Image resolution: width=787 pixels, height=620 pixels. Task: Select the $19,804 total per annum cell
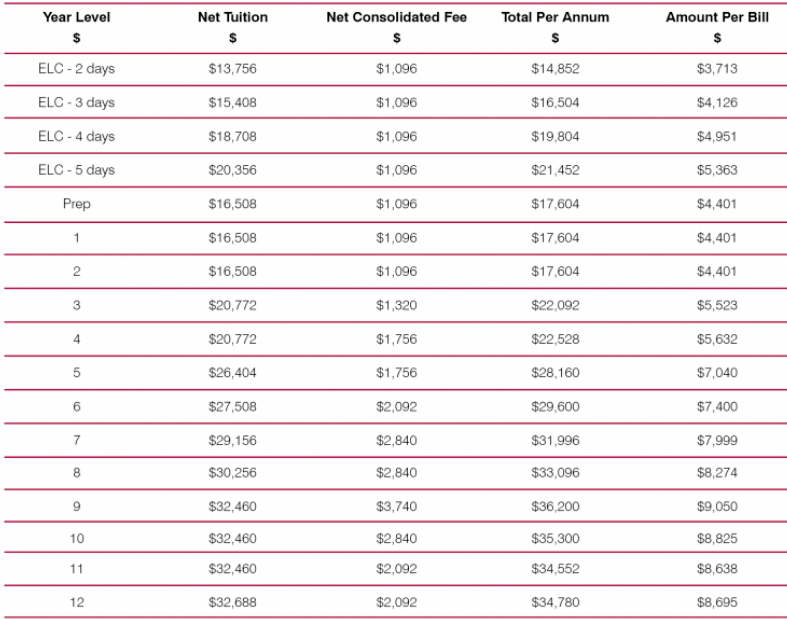pyautogui.click(x=555, y=136)
